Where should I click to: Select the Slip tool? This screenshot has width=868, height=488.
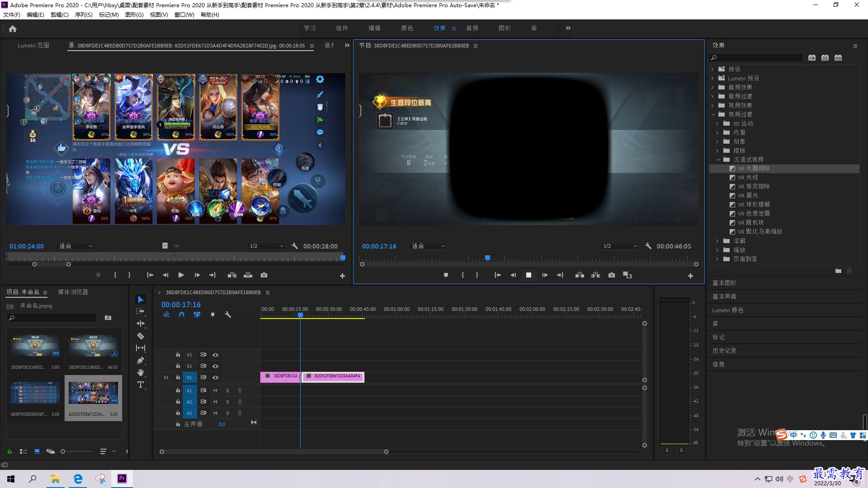click(x=141, y=348)
